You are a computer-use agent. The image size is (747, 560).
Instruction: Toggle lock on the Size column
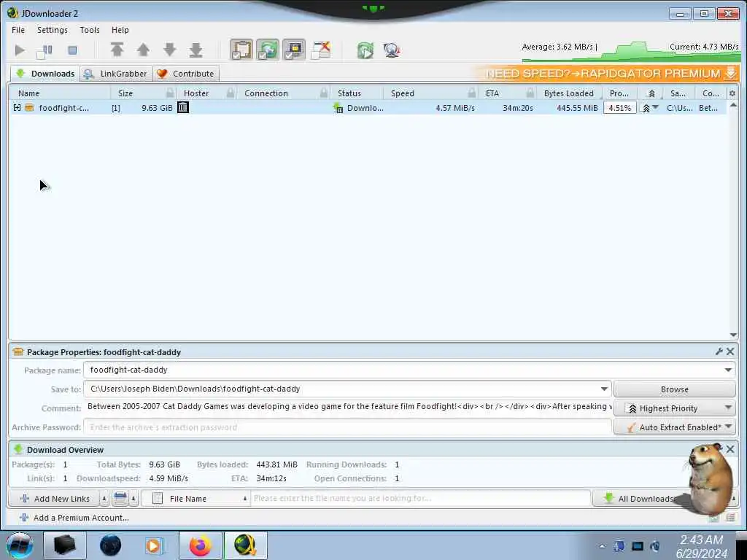click(x=169, y=93)
